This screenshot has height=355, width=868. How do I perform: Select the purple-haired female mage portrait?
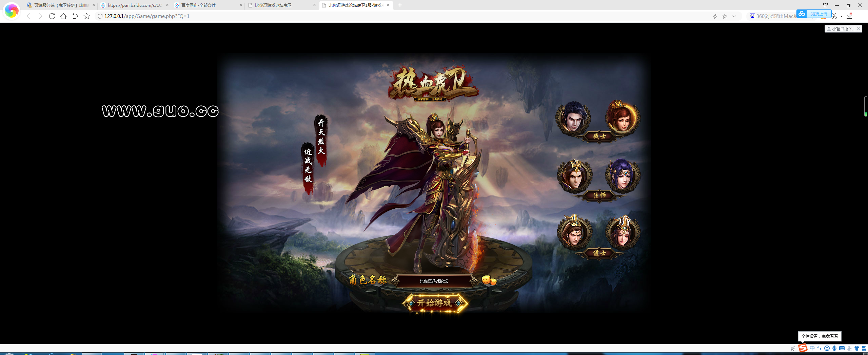click(x=623, y=176)
